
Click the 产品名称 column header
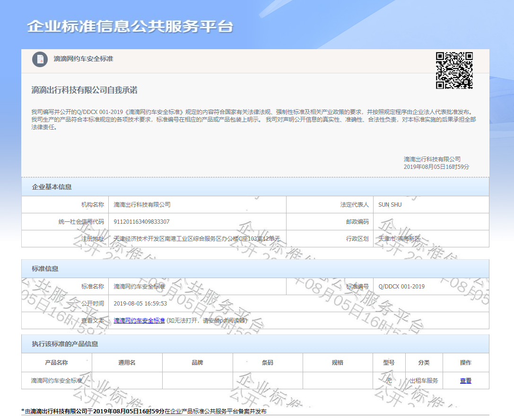56,363
